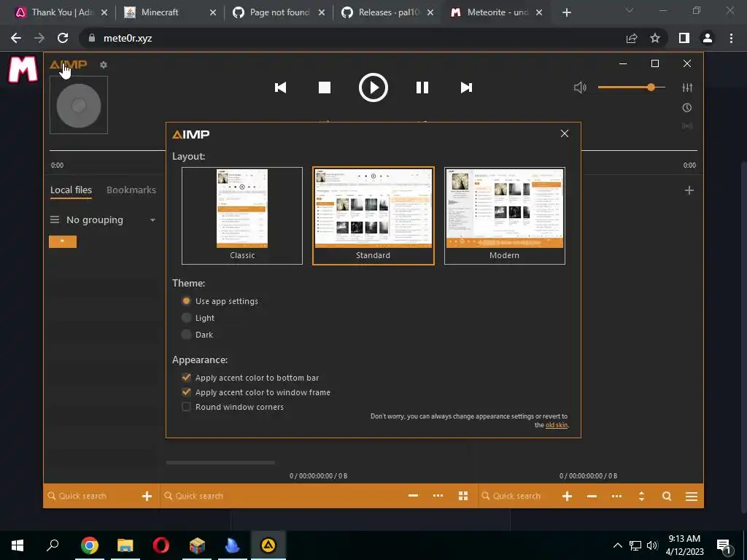747x560 pixels.
Task: Pause playback in AIMP
Action: coord(422,87)
